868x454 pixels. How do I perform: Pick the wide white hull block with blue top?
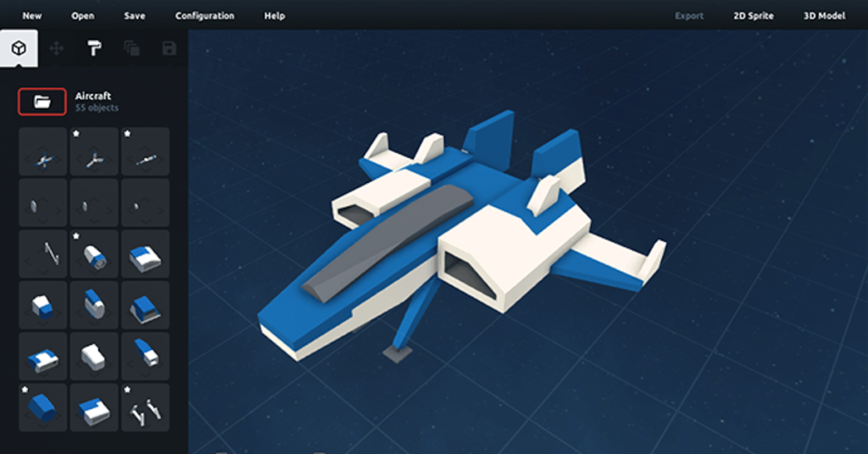click(145, 254)
